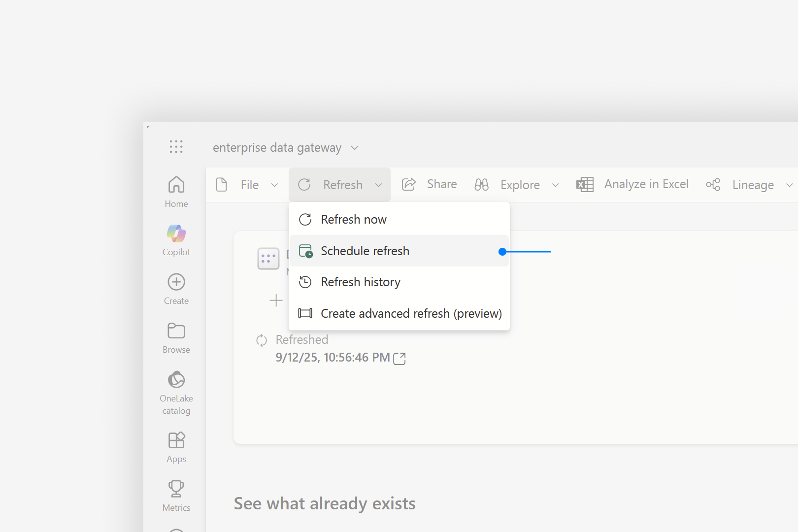Click the See what already exists heading
798x532 pixels.
325,503
